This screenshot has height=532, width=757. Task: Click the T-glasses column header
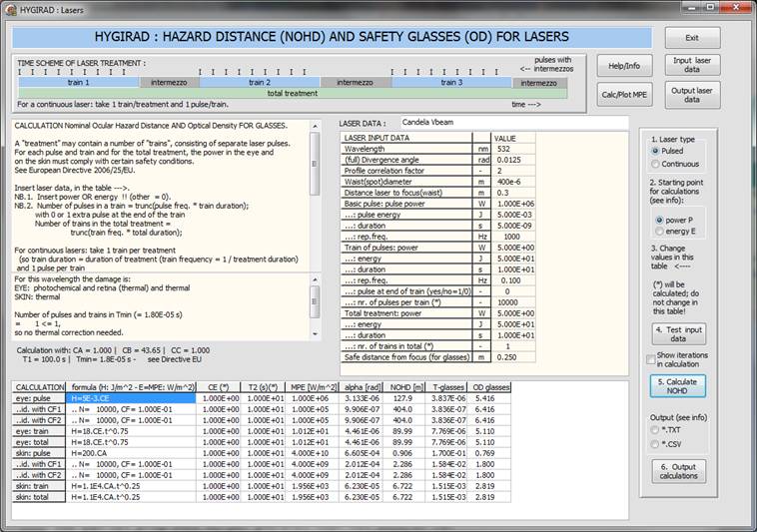click(446, 387)
